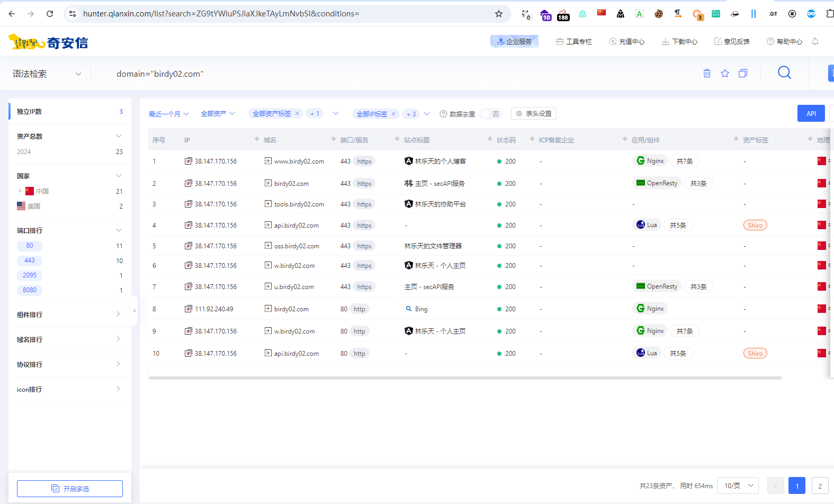Open the www.birdy02.com domain link icon

pos(268,161)
